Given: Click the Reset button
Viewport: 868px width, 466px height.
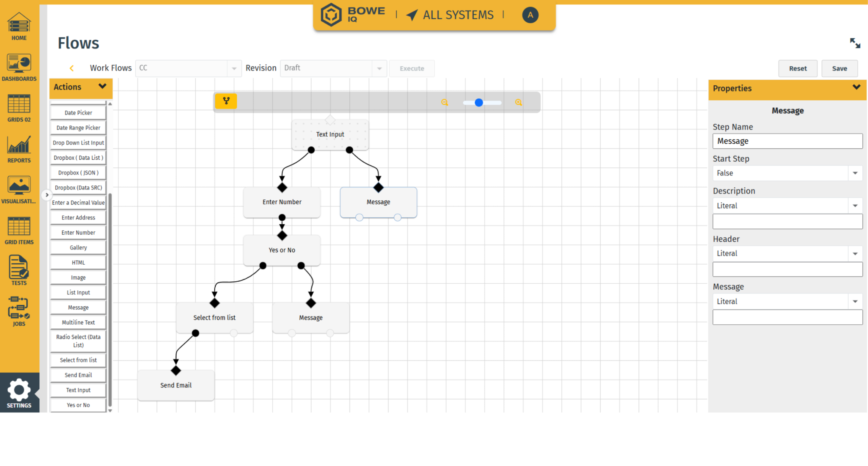Looking at the screenshot, I should click(797, 68).
